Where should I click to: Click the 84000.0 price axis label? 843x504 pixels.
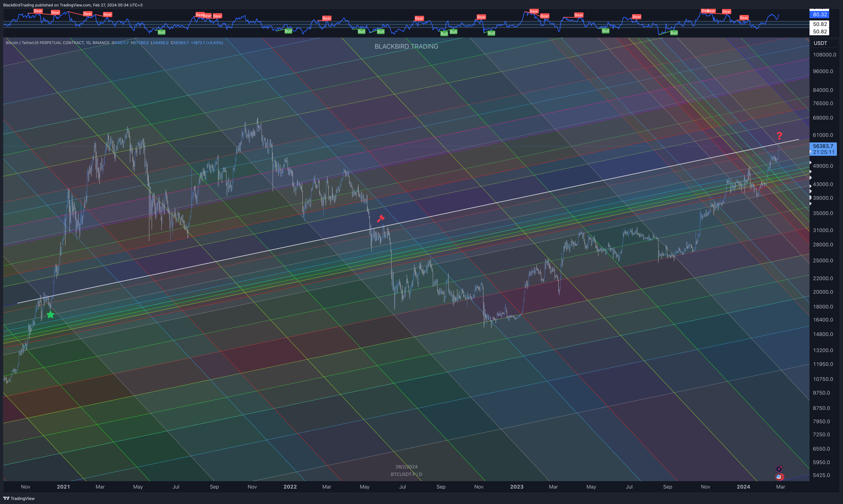coord(823,90)
